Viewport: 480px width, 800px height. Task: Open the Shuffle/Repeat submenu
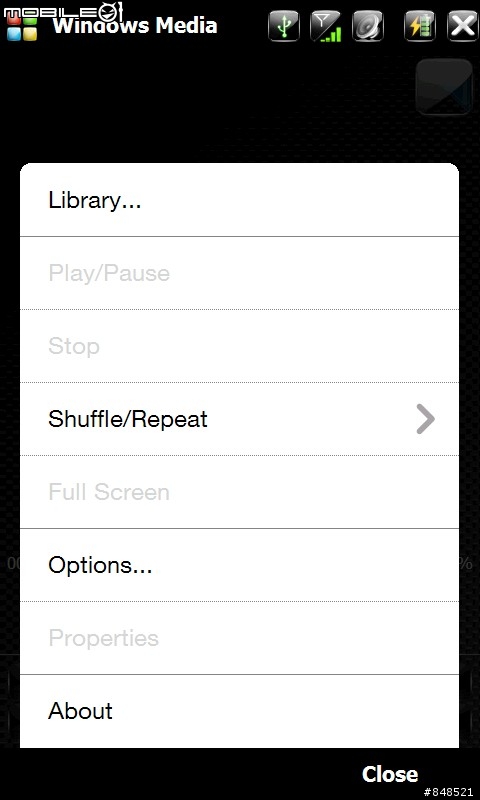239,419
